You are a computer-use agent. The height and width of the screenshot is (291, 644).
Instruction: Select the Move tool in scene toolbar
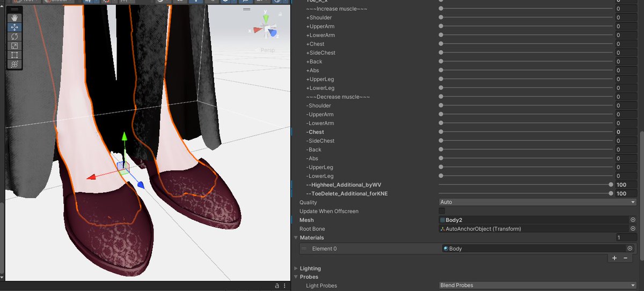[14, 27]
